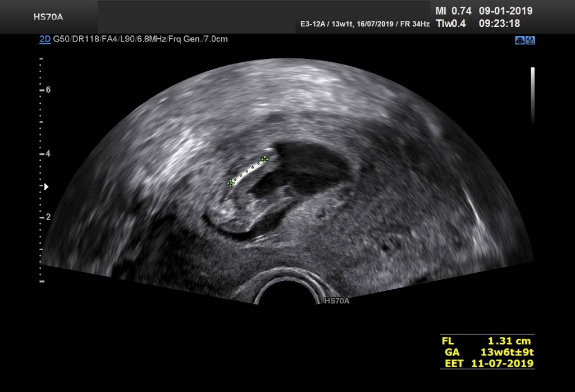Click the EET 11-07-2019 due date line
This screenshot has height=392, width=575.
point(486,363)
